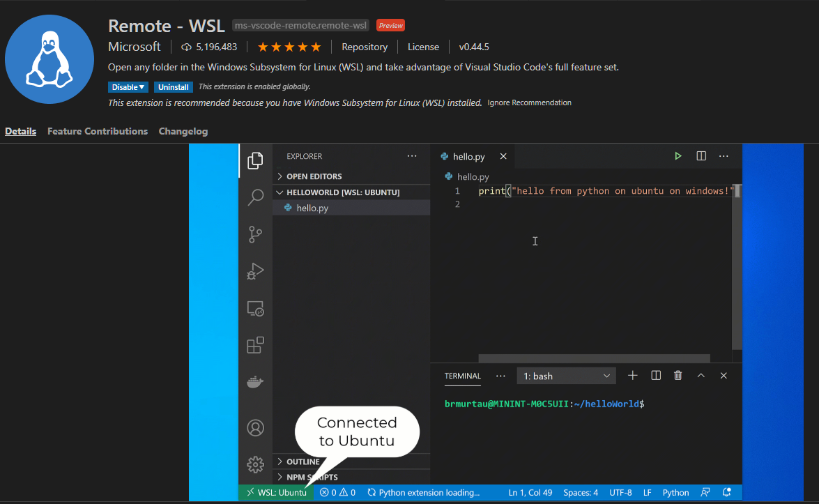
Task: Expand the OPEN EDITORS section
Action: 314,176
